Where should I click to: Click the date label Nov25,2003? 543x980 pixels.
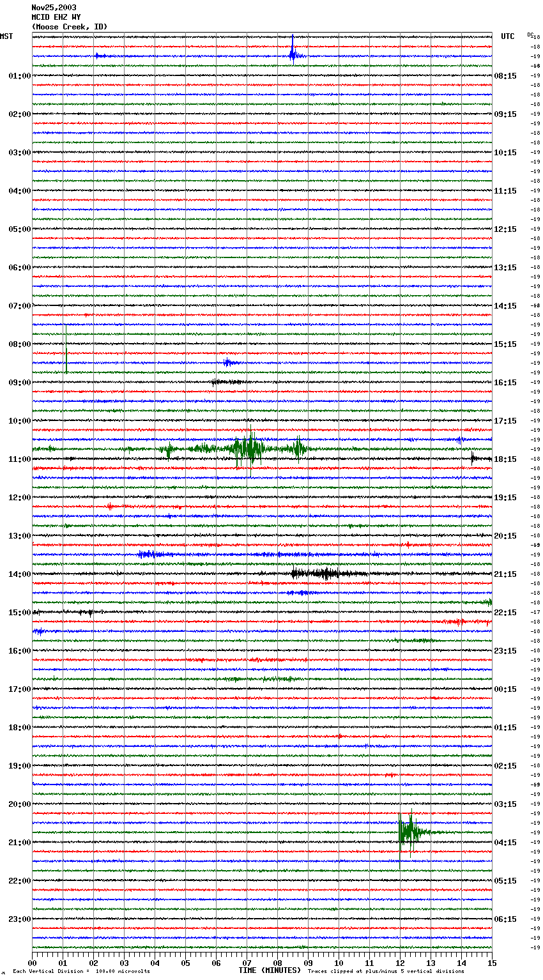(x=54, y=8)
